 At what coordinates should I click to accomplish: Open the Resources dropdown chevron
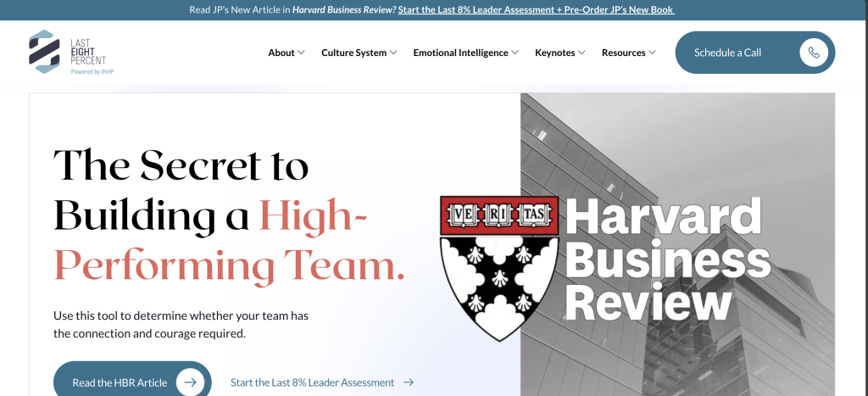(652, 53)
